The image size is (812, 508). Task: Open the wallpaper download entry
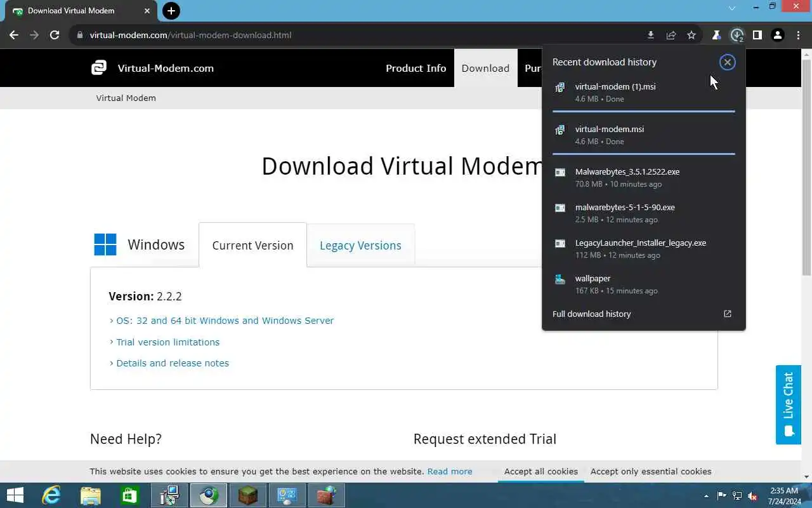tap(643, 284)
